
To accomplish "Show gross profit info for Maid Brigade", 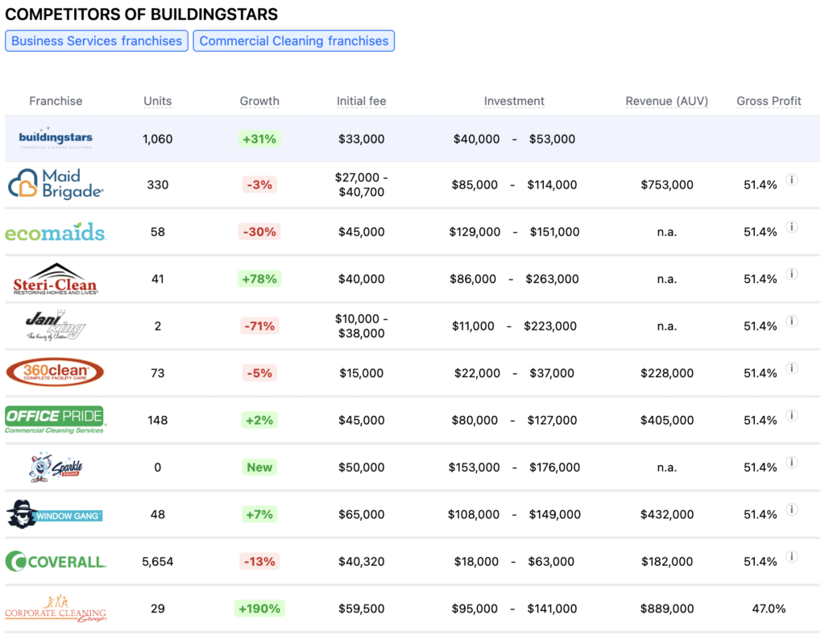I will tap(791, 180).
